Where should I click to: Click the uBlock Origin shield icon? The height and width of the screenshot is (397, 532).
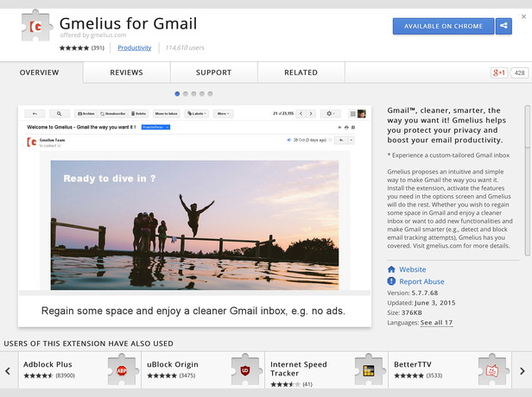[245, 370]
